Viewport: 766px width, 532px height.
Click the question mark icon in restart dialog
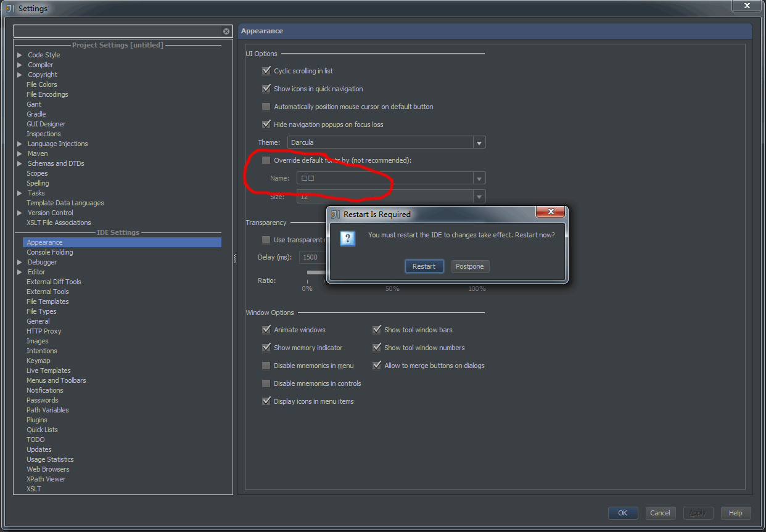(x=348, y=239)
